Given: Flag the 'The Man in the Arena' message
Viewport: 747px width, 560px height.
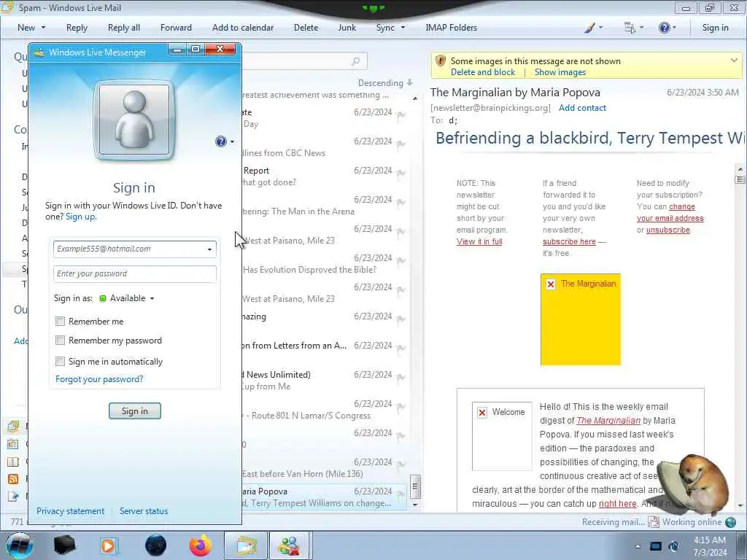Looking at the screenshot, I should pyautogui.click(x=400, y=203).
